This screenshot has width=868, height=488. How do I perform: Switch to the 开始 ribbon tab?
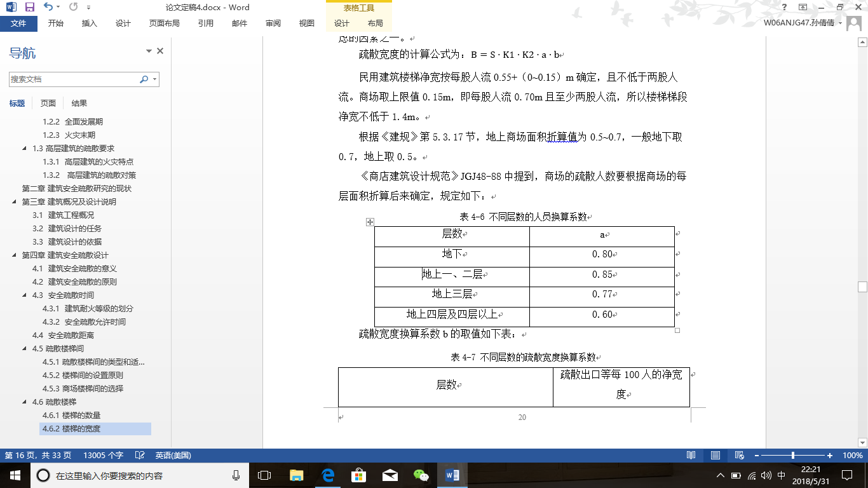click(56, 24)
